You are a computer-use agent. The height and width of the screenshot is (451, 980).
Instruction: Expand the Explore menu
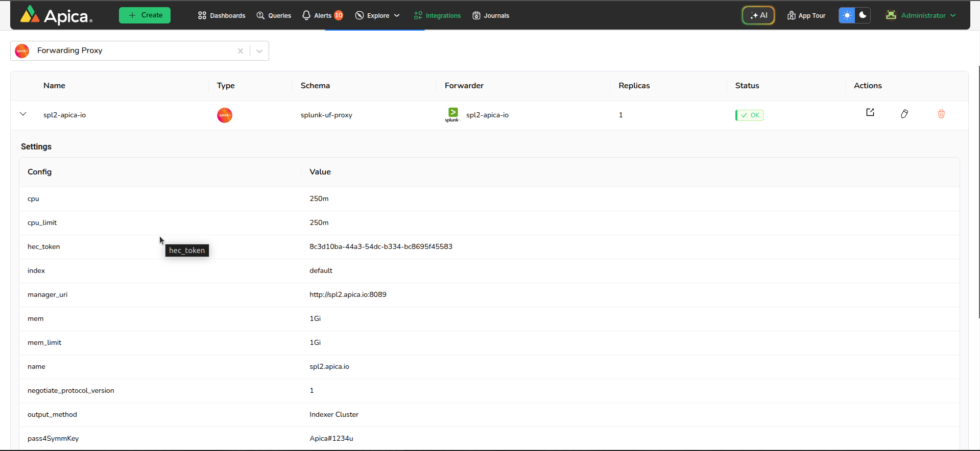pos(377,15)
